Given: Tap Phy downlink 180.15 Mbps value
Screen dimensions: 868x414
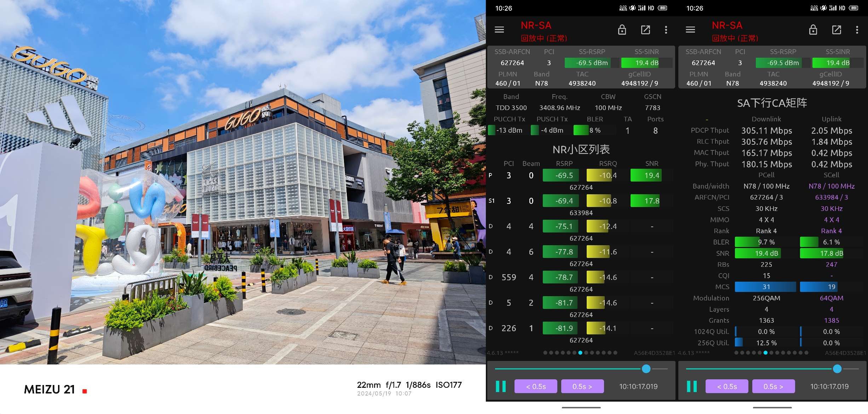Looking at the screenshot, I should [x=766, y=164].
